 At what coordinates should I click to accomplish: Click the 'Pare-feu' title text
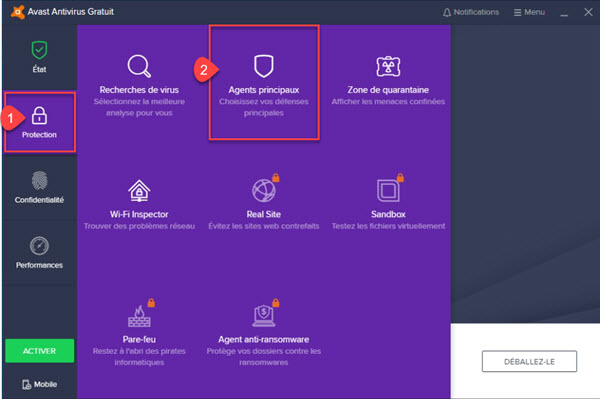[139, 339]
